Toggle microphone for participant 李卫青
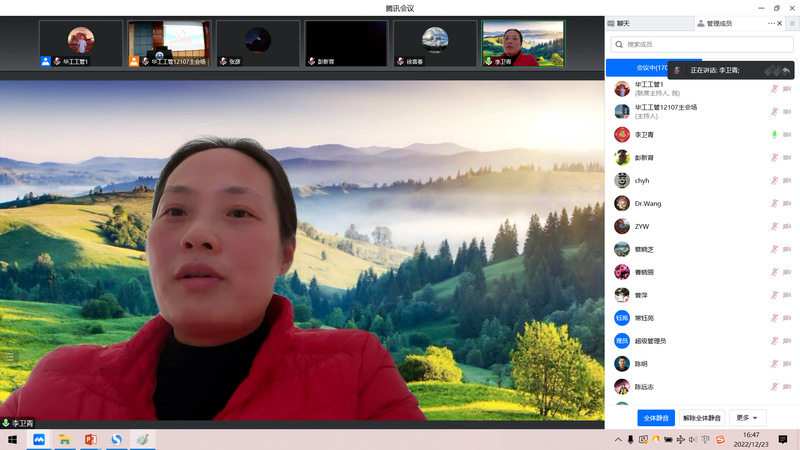Viewport: 800px width, 450px height. click(x=774, y=135)
